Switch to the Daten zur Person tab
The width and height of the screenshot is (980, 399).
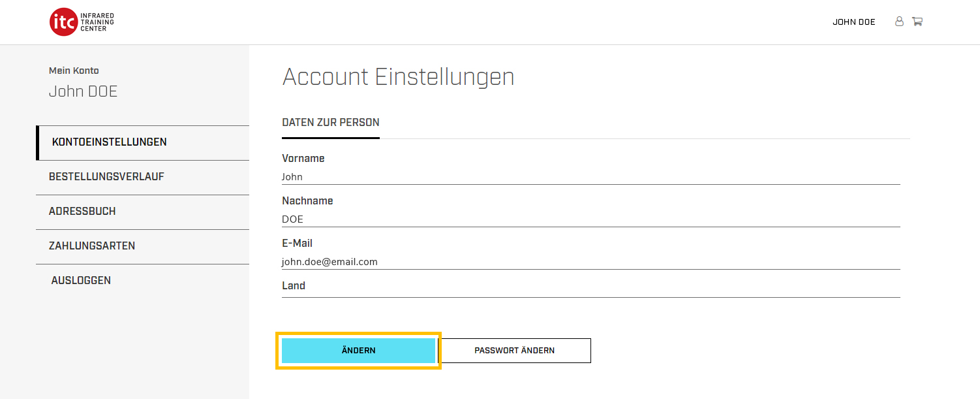pos(331,123)
